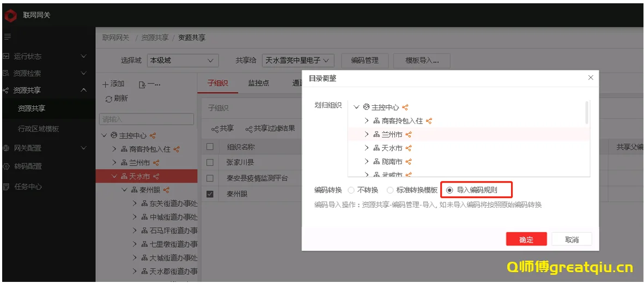Click the 刷新 refresh icon
This screenshot has width=644, height=283.
tap(109, 99)
